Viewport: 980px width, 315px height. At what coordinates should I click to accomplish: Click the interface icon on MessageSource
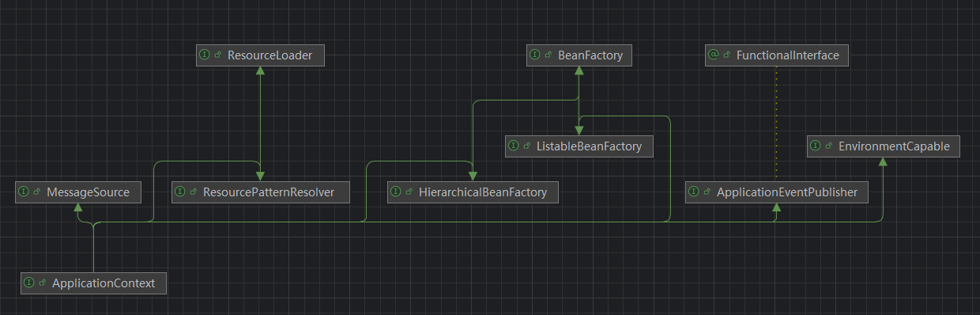click(24, 192)
